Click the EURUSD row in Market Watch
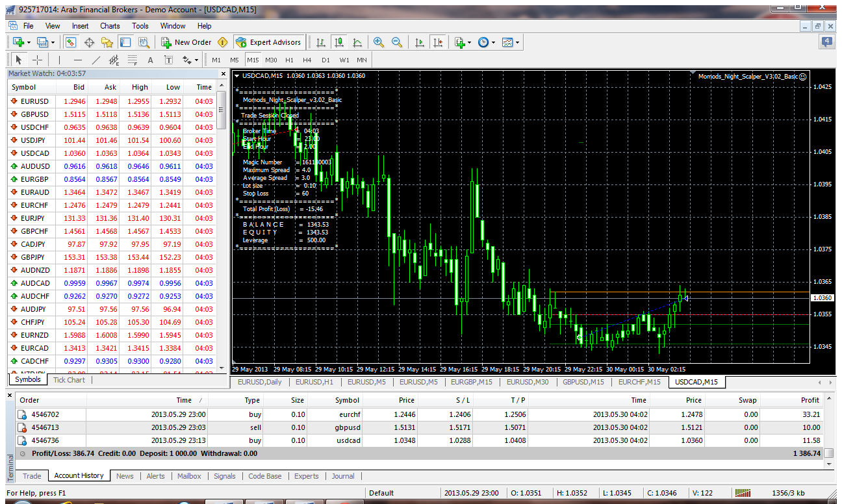This screenshot has height=504, width=842. 34,101
